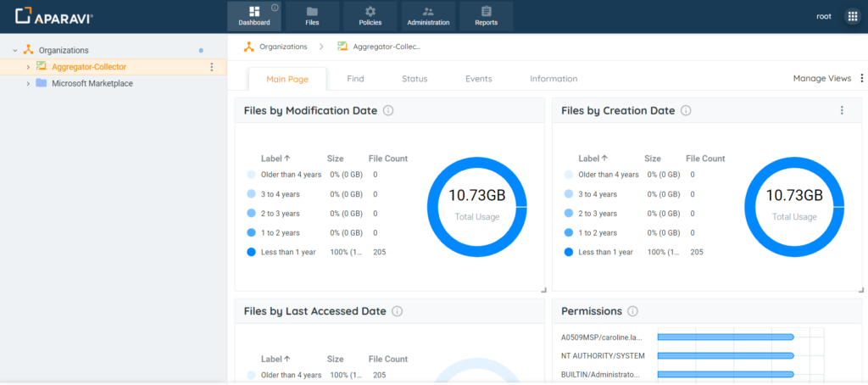Click the APARAVI logo

(53, 16)
